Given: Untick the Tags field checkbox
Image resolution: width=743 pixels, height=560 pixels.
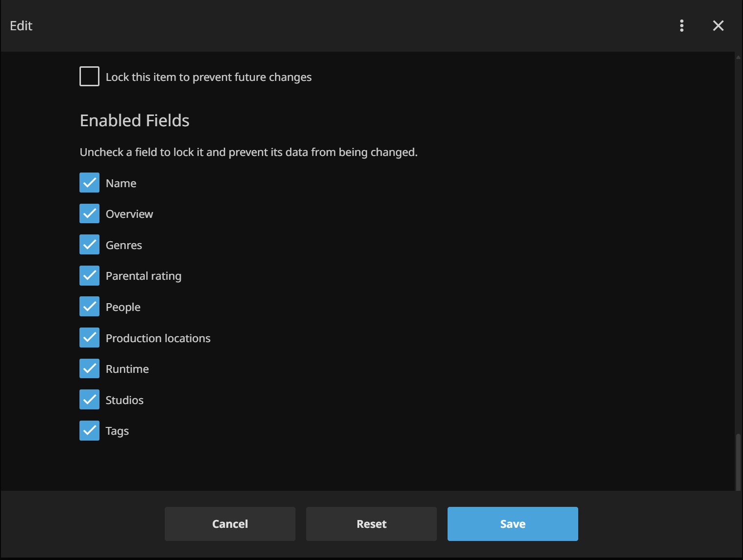Looking at the screenshot, I should tap(89, 431).
